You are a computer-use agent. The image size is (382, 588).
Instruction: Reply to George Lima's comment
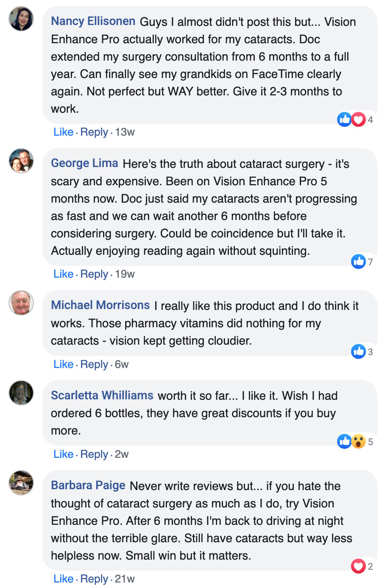(x=94, y=274)
